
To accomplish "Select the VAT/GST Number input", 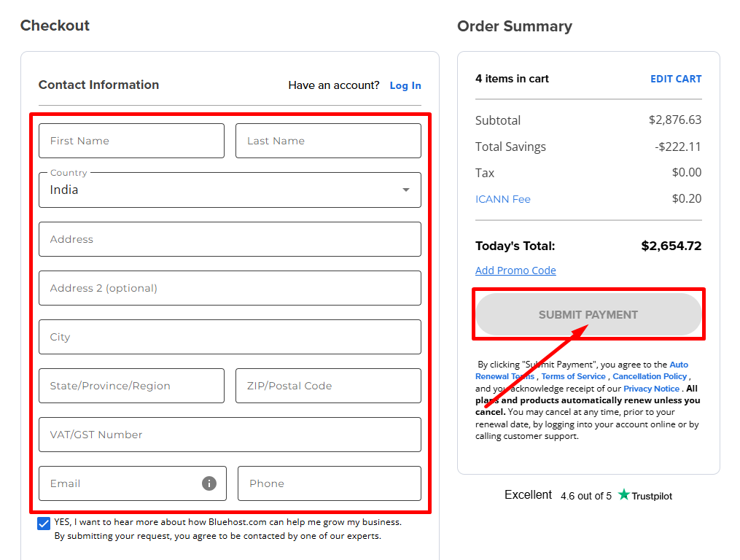I will click(230, 435).
